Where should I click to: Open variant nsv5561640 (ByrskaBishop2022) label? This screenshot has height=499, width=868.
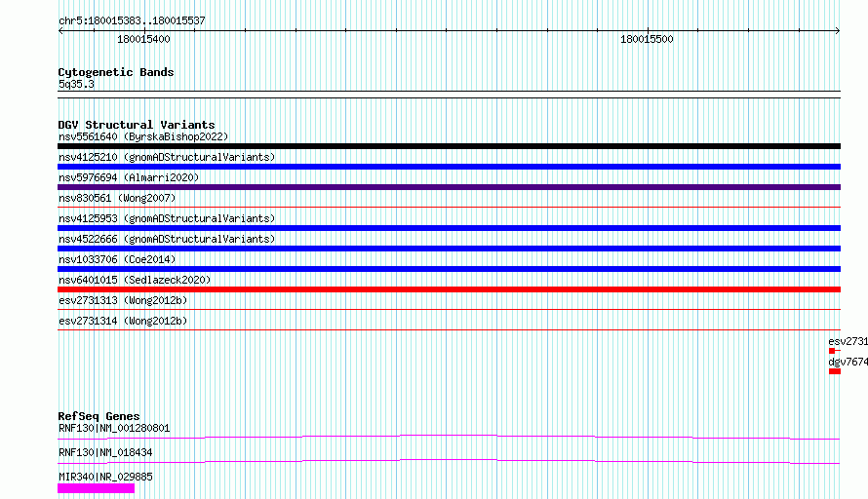point(143,136)
